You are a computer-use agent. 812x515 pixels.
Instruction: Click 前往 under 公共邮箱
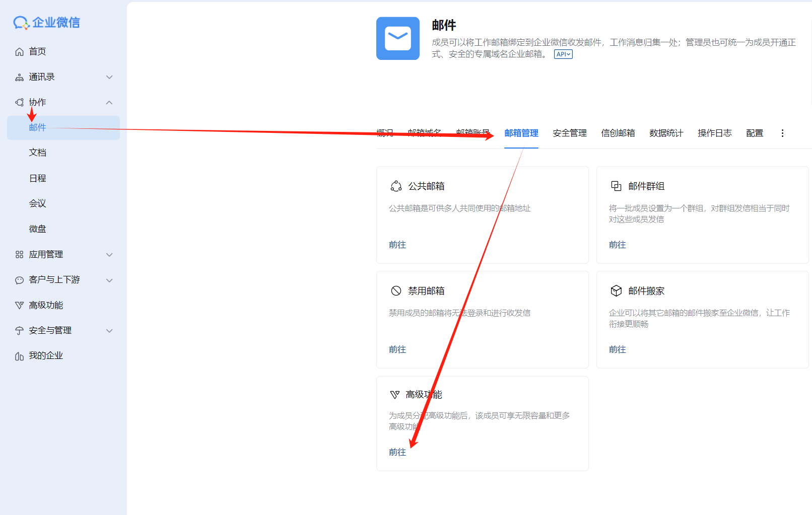coord(397,245)
